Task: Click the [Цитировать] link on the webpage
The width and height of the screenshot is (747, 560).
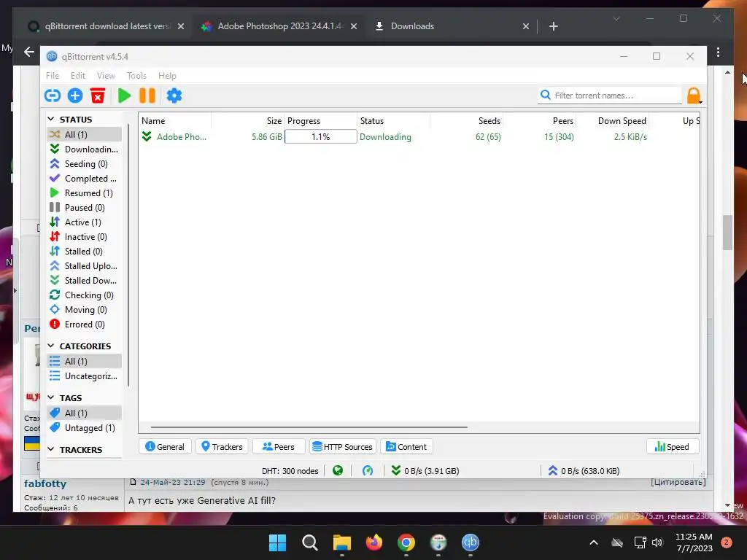Action: pyautogui.click(x=678, y=482)
